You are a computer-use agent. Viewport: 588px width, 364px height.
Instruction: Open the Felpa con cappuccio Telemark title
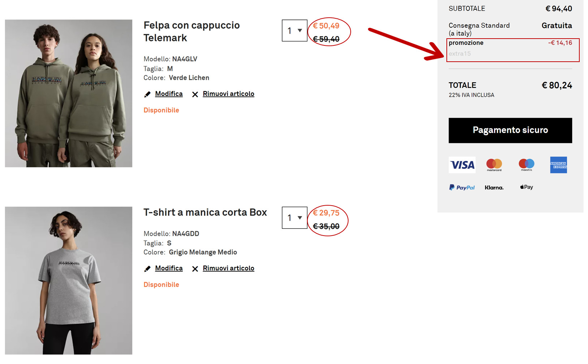click(x=191, y=31)
